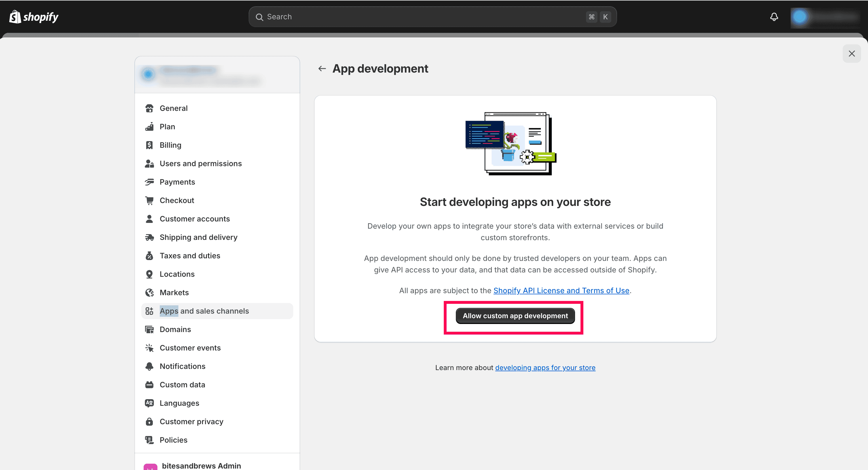
Task: Click the General storefront icon
Action: click(149, 108)
